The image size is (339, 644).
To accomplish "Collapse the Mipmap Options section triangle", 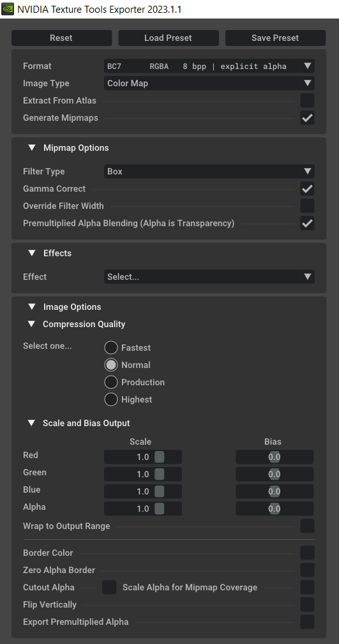I will click(32, 148).
